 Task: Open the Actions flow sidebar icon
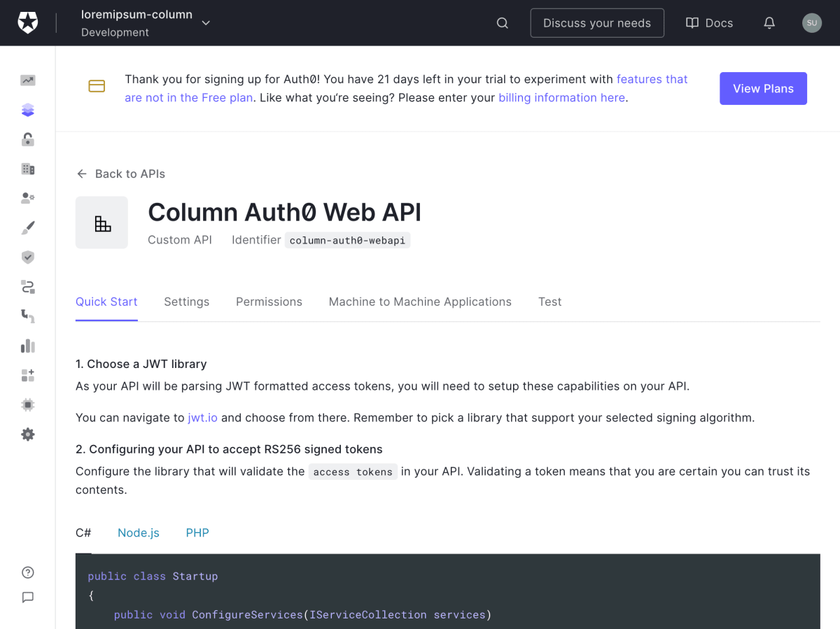pos(28,287)
